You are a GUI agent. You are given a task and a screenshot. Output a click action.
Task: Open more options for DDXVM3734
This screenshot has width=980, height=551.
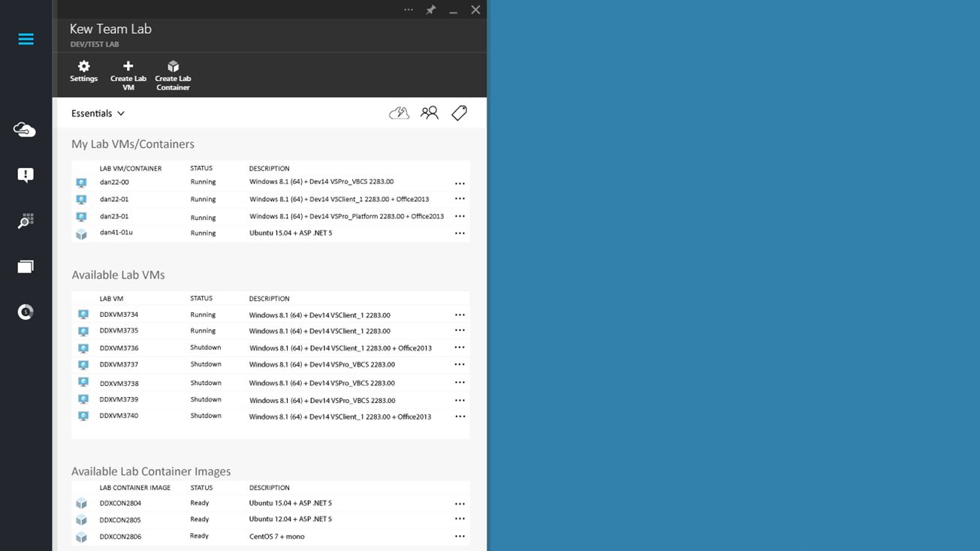click(x=460, y=315)
